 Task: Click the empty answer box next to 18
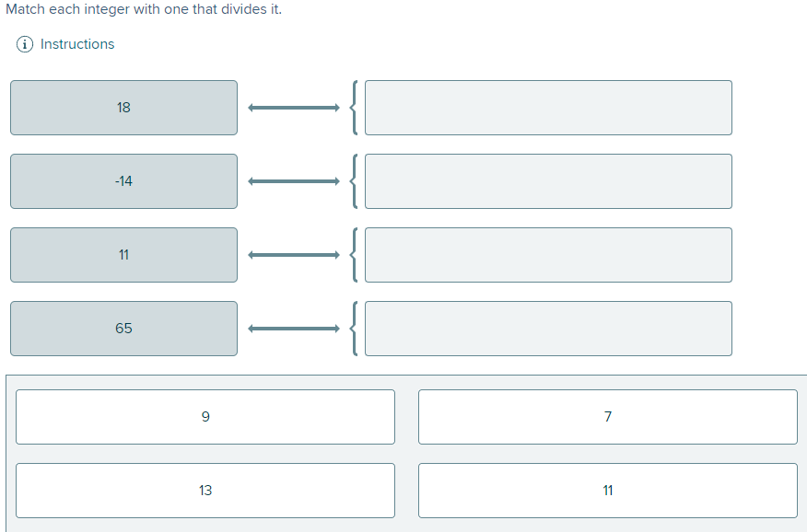click(x=547, y=108)
